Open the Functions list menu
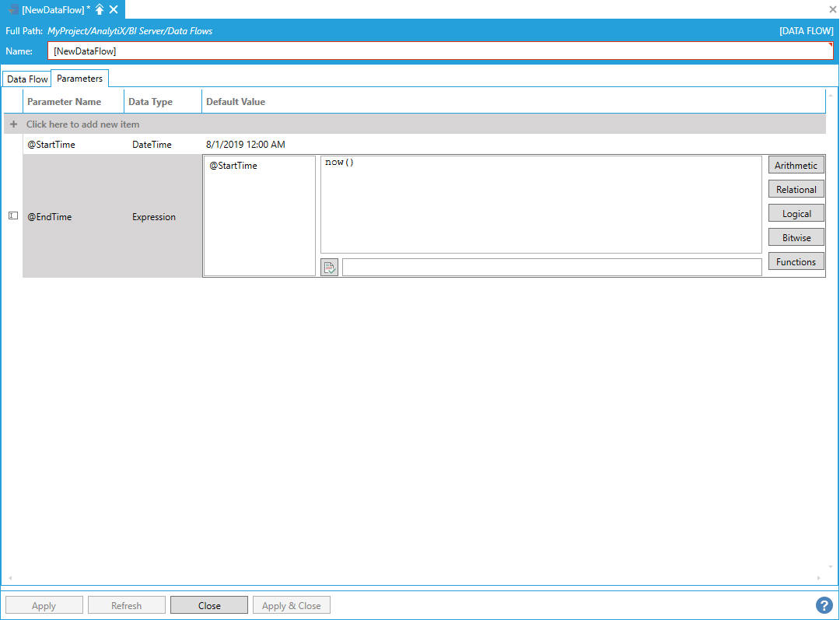840x620 pixels. (796, 261)
